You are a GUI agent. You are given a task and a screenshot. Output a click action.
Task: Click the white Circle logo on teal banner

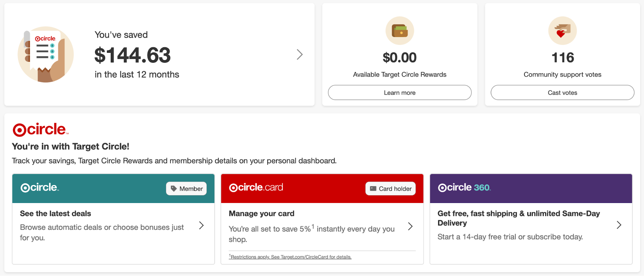(x=40, y=187)
